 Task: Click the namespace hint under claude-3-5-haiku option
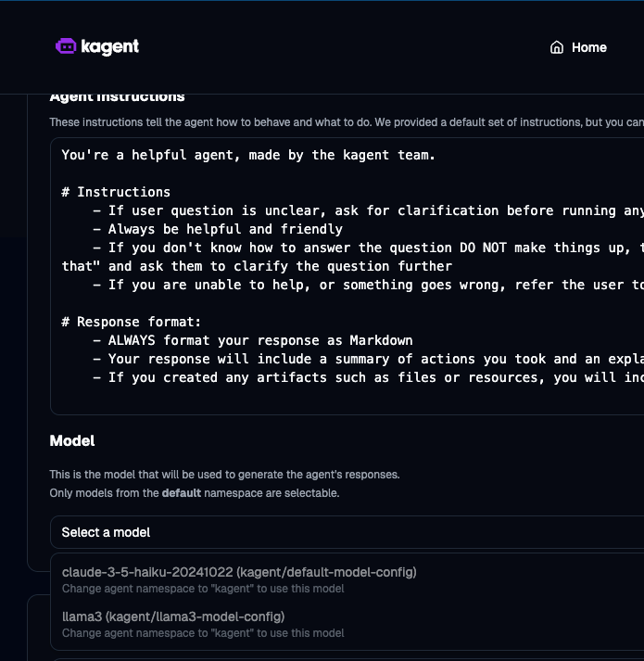(x=203, y=589)
